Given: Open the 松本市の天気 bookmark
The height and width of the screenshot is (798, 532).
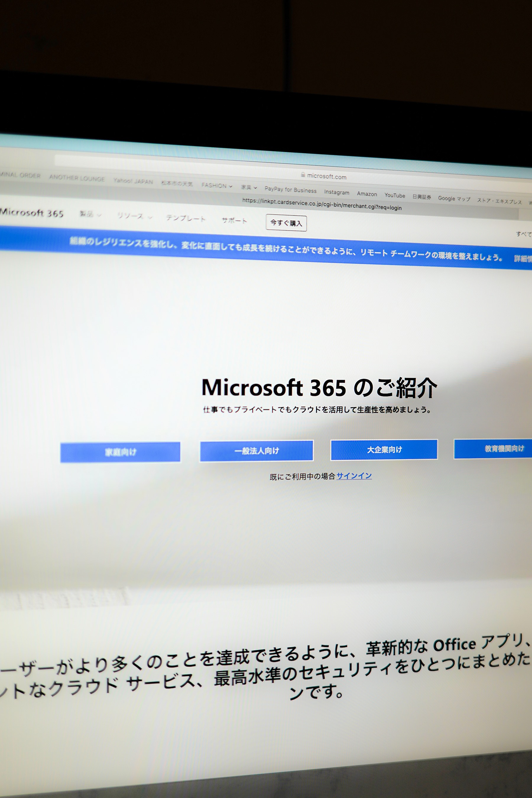Looking at the screenshot, I should (x=177, y=184).
